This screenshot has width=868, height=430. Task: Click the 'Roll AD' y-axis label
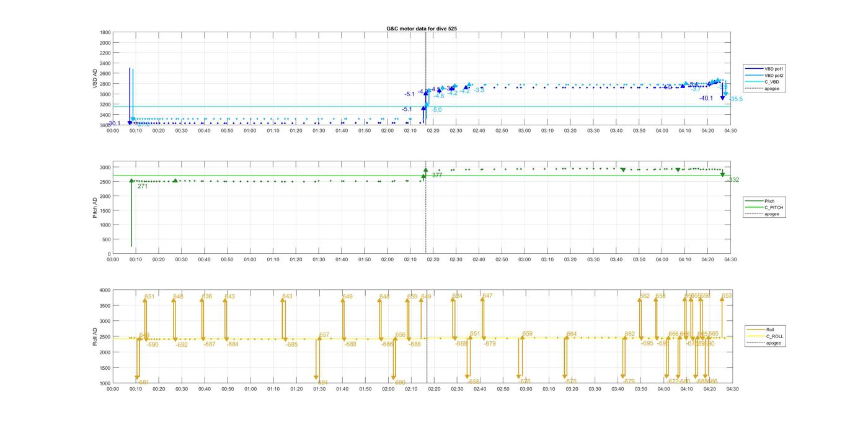pyautogui.click(x=95, y=336)
